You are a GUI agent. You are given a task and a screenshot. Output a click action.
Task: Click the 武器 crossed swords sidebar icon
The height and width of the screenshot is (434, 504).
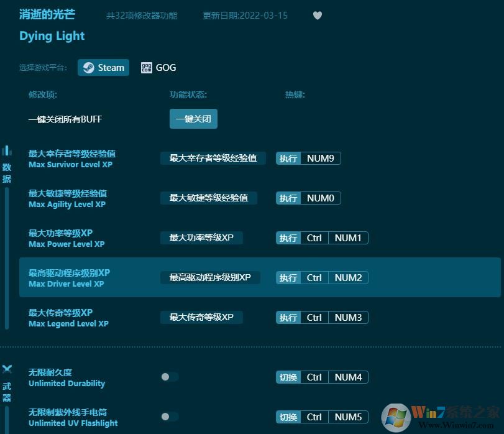tap(7, 369)
